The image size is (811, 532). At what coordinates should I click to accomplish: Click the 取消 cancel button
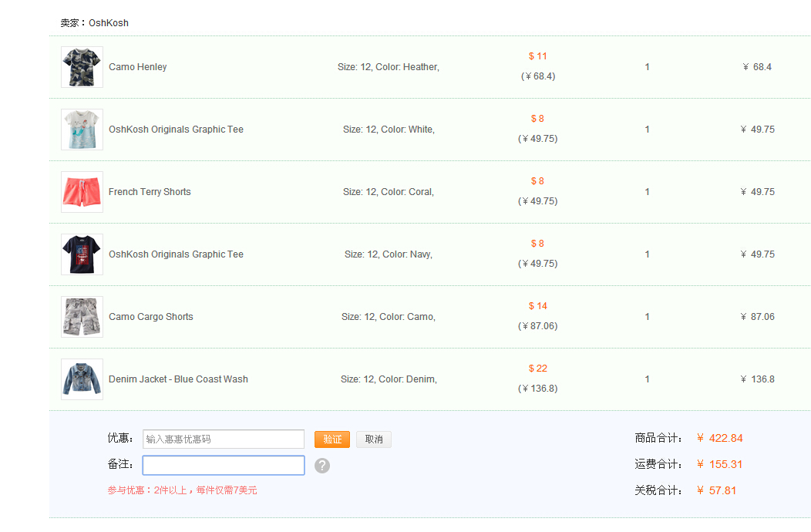(373, 439)
